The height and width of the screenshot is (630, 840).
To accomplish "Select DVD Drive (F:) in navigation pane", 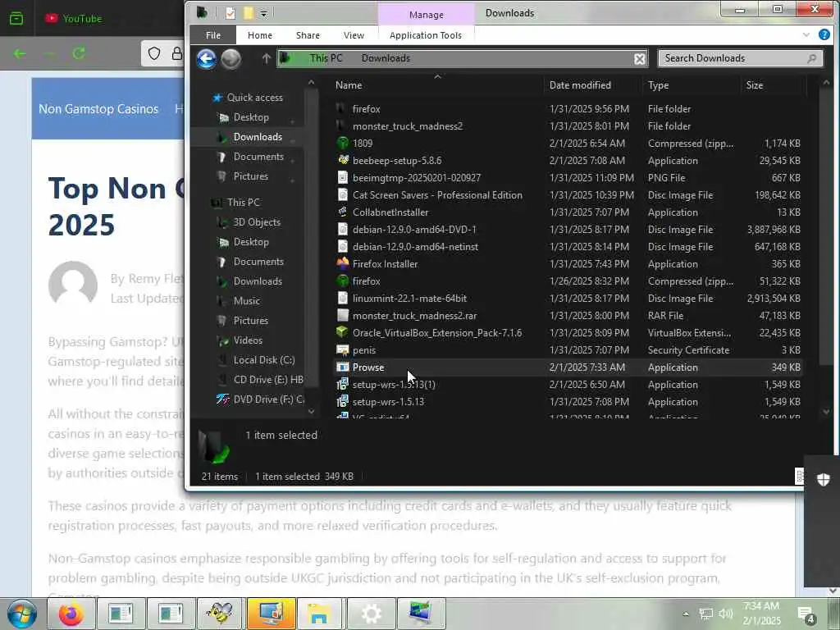I will click(x=268, y=399).
